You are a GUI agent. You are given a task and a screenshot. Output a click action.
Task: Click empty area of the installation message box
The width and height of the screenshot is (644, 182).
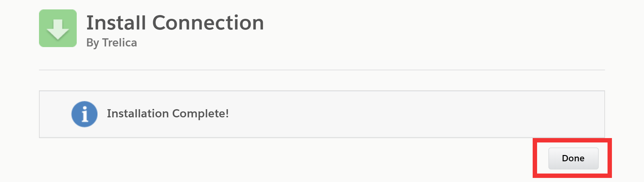coord(409,114)
